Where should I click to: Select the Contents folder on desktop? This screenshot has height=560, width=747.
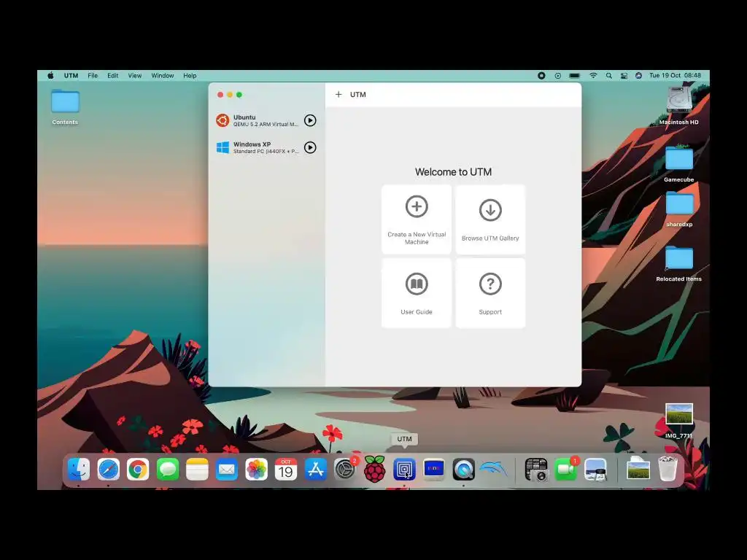click(65, 107)
